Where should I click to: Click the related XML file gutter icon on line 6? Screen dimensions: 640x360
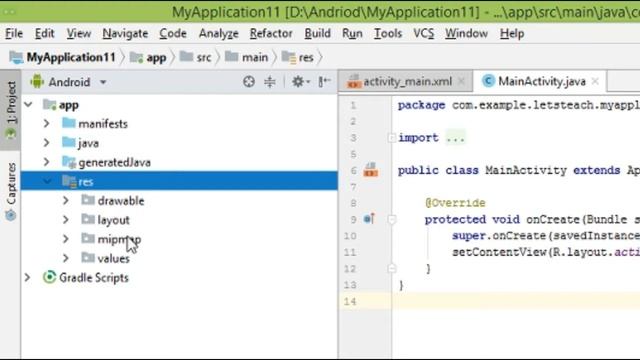click(x=371, y=170)
